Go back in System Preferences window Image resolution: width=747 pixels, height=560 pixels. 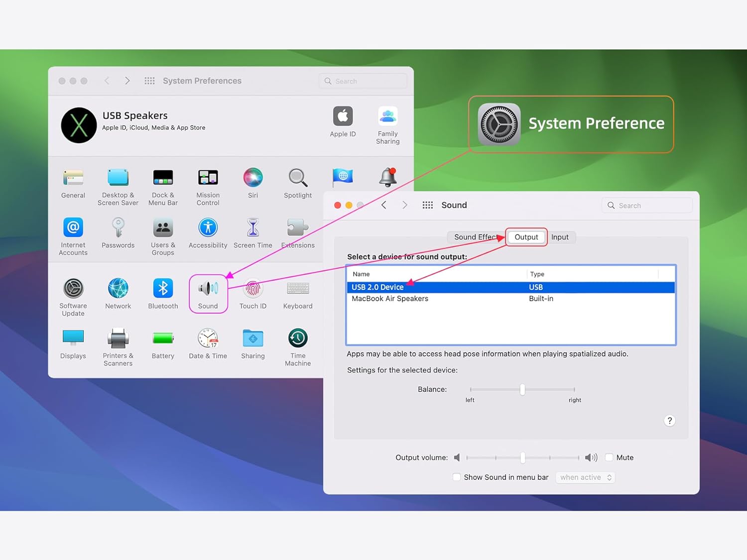pos(107,81)
